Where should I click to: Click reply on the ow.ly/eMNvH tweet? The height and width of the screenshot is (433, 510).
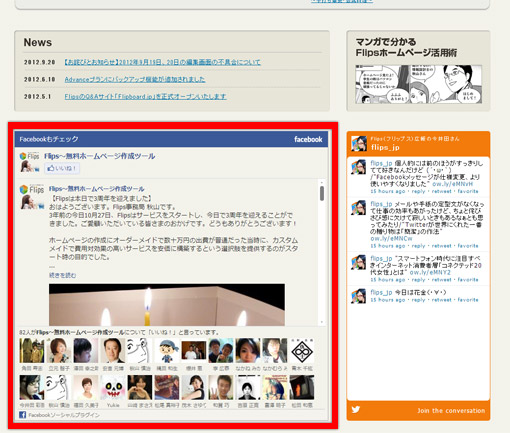click(x=418, y=191)
